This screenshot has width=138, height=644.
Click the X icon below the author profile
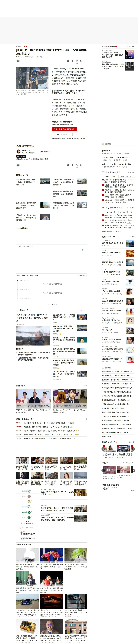(x=77, y=165)
